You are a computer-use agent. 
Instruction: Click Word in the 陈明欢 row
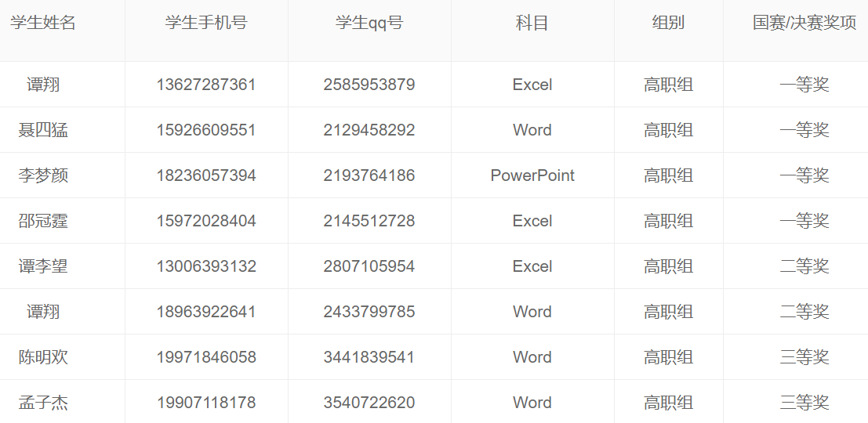[532, 356]
